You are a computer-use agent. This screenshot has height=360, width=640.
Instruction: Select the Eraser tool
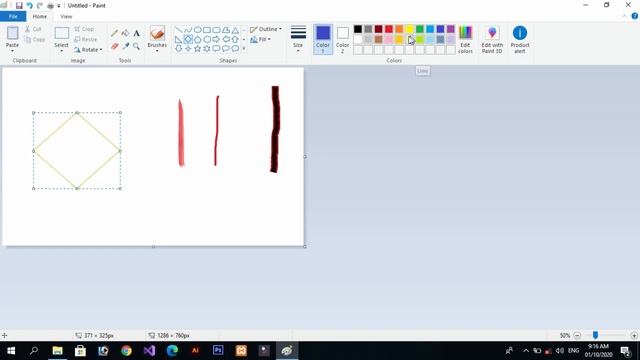coord(115,46)
